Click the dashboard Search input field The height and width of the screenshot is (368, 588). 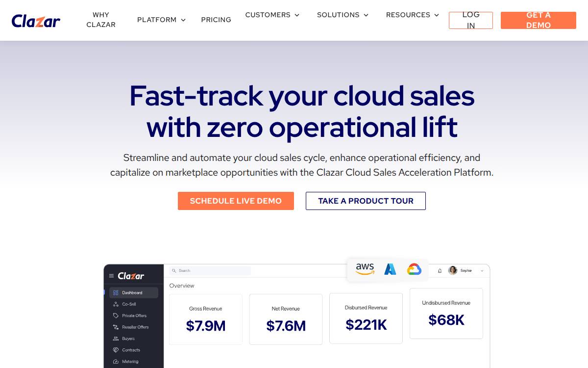point(210,270)
